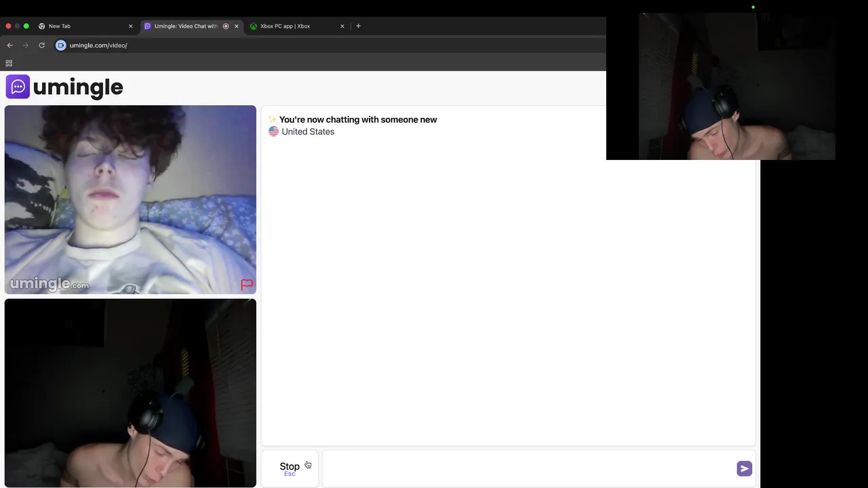Click the floating camera overlay window

pyautogui.click(x=721, y=86)
